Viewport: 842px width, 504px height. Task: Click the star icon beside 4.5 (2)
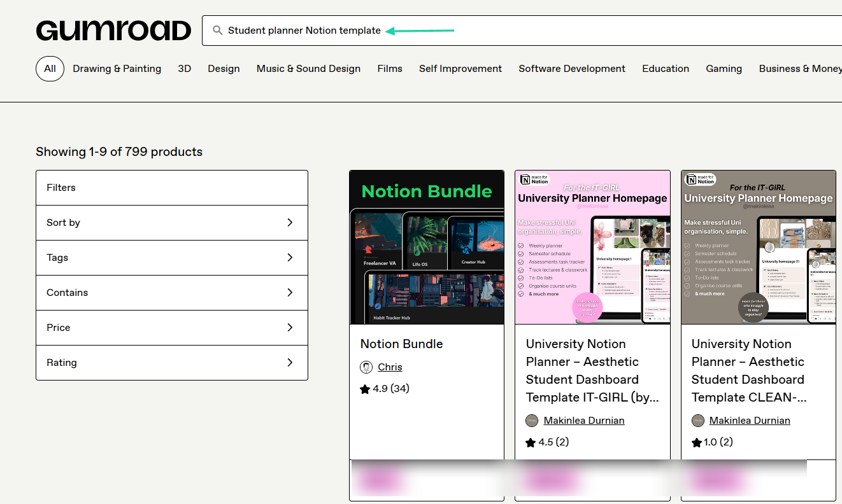tap(531, 442)
